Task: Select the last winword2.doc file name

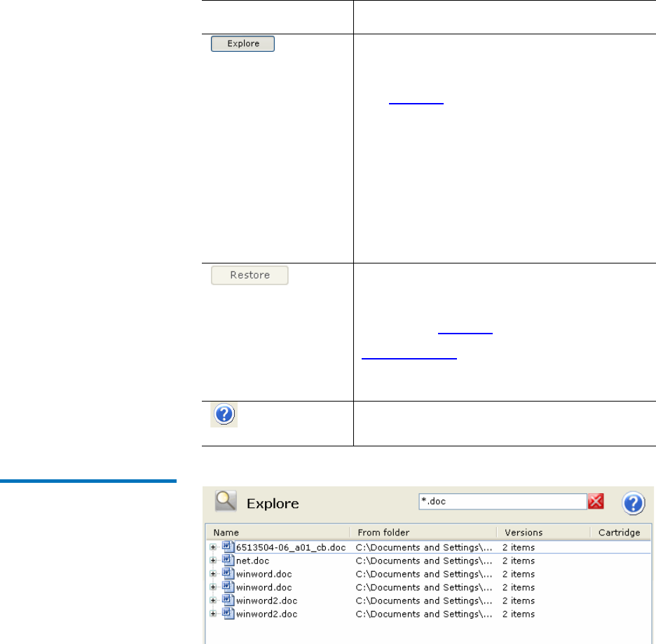Action: click(267, 615)
